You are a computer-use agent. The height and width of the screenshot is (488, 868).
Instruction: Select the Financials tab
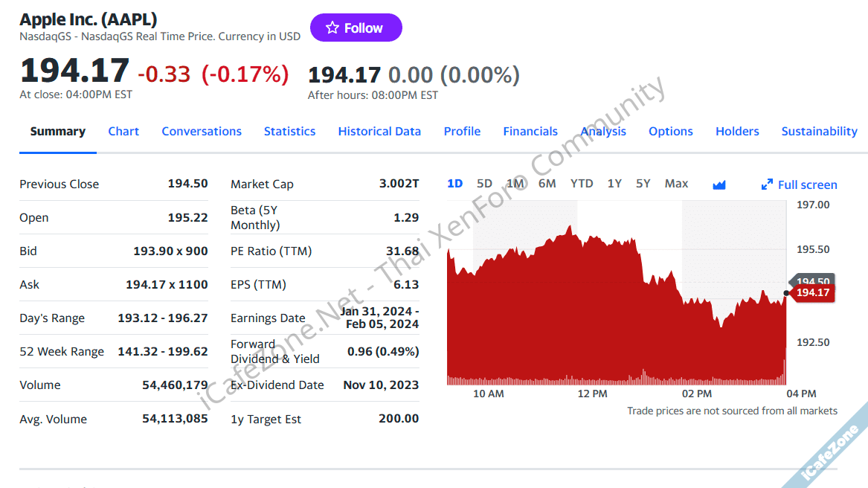[x=530, y=131]
